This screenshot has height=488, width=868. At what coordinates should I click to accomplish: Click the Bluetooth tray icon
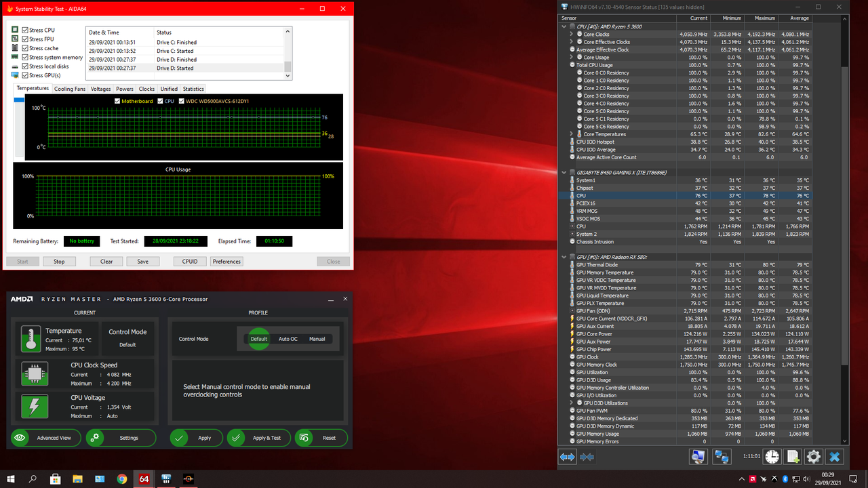pos(785,479)
